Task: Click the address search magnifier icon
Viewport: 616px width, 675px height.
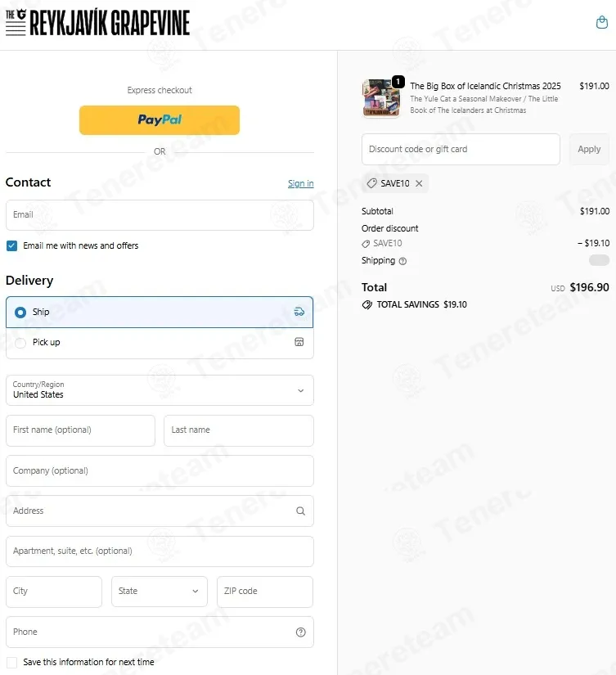Action: [x=300, y=511]
